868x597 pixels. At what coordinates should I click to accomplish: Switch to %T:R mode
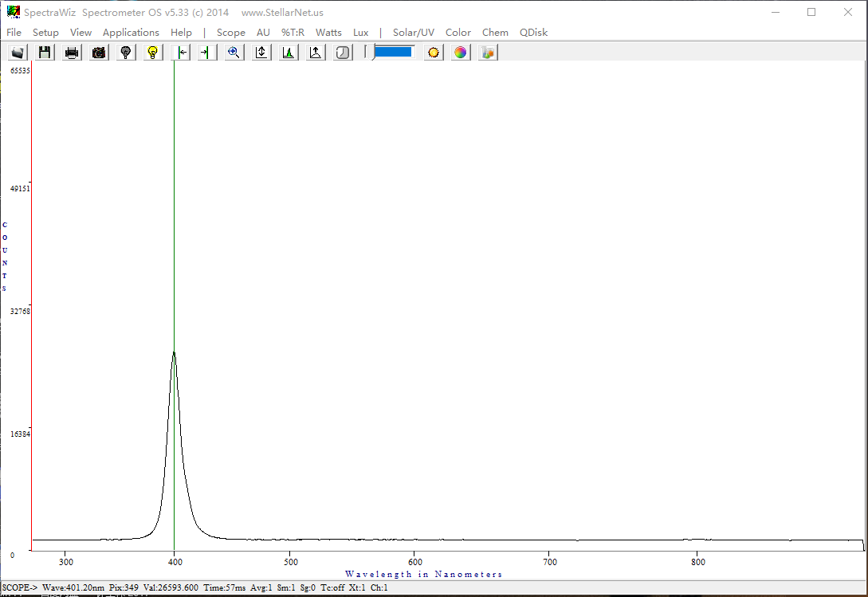click(293, 33)
